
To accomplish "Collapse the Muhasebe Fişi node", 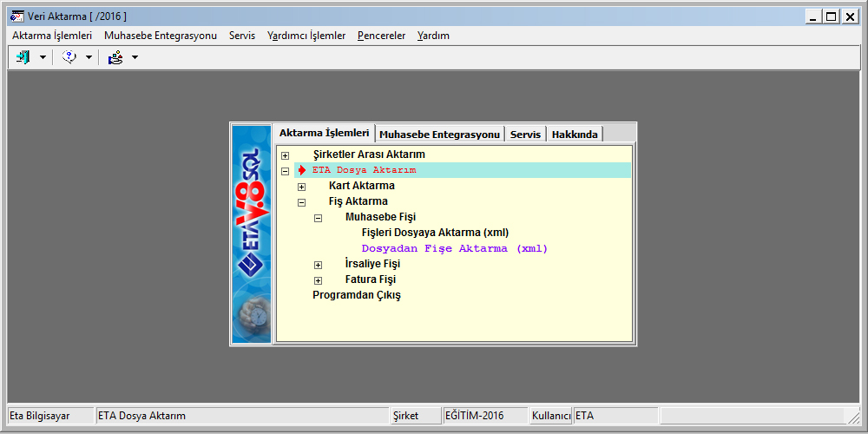I will click(x=319, y=218).
